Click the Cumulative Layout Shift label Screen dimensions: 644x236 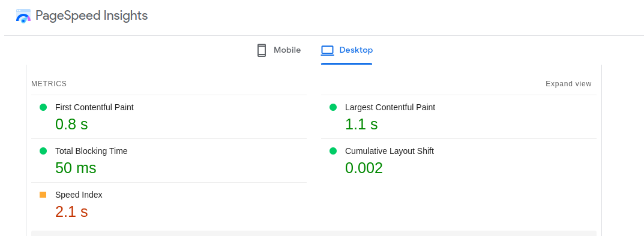390,151
